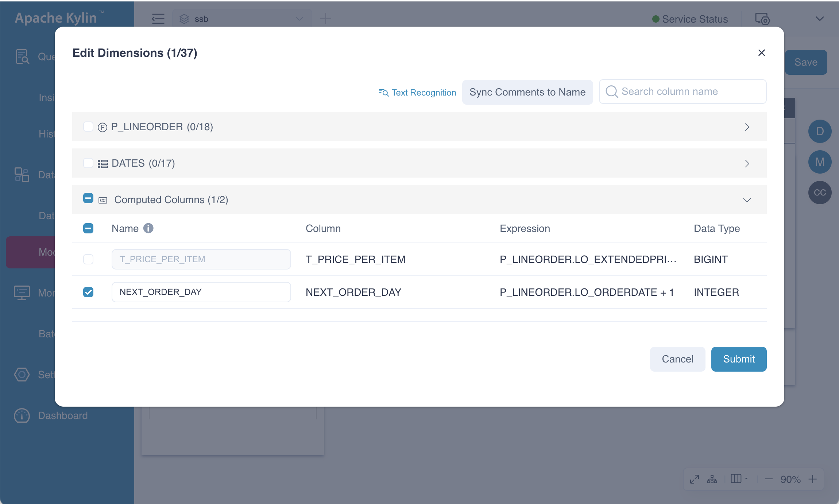Uncheck the NEXT_ORDER_DAY row checkbox
Image resolution: width=839 pixels, height=504 pixels.
tap(88, 292)
